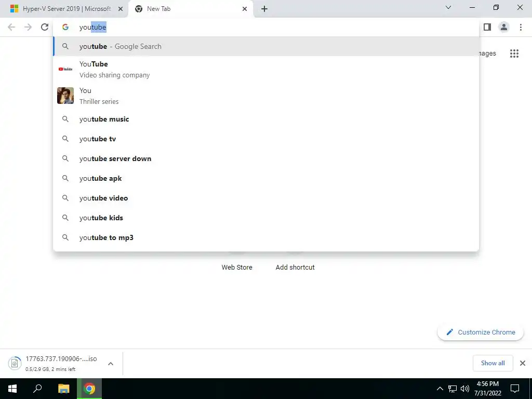Click the Google G icon in address bar

(65, 27)
